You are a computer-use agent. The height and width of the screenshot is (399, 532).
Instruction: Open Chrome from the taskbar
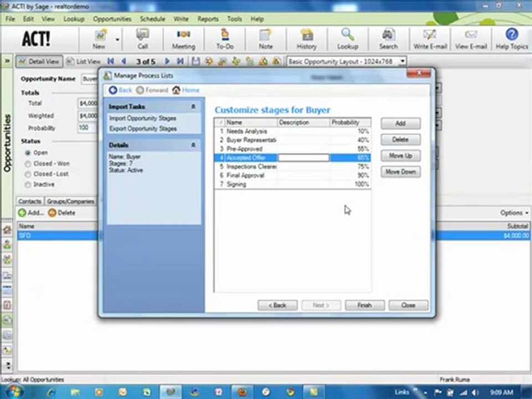[x=290, y=392]
